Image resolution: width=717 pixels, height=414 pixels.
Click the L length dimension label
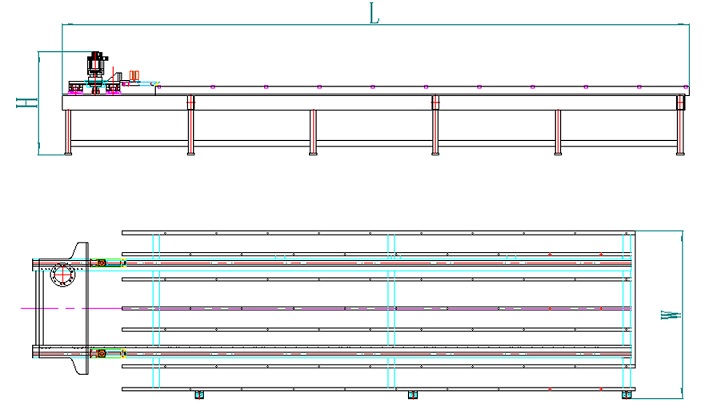[x=373, y=12]
